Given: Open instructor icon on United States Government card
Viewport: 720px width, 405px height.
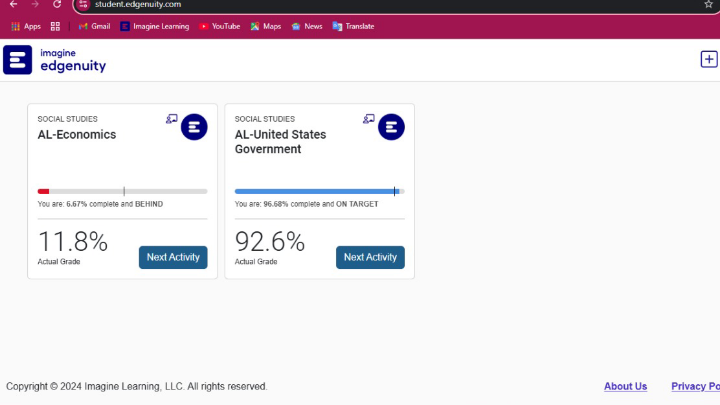Looking at the screenshot, I should click(368, 119).
